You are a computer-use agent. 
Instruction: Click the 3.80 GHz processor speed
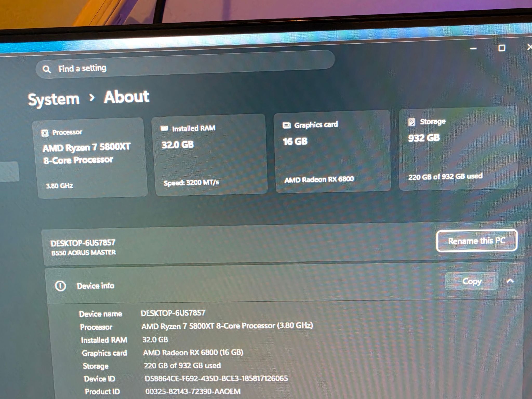pos(59,186)
